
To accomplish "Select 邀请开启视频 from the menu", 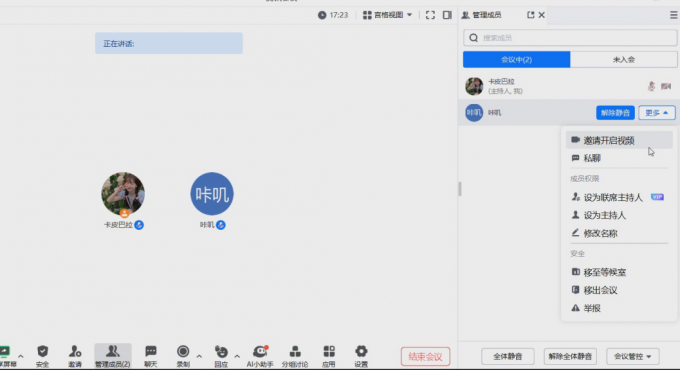I will 619,140.
